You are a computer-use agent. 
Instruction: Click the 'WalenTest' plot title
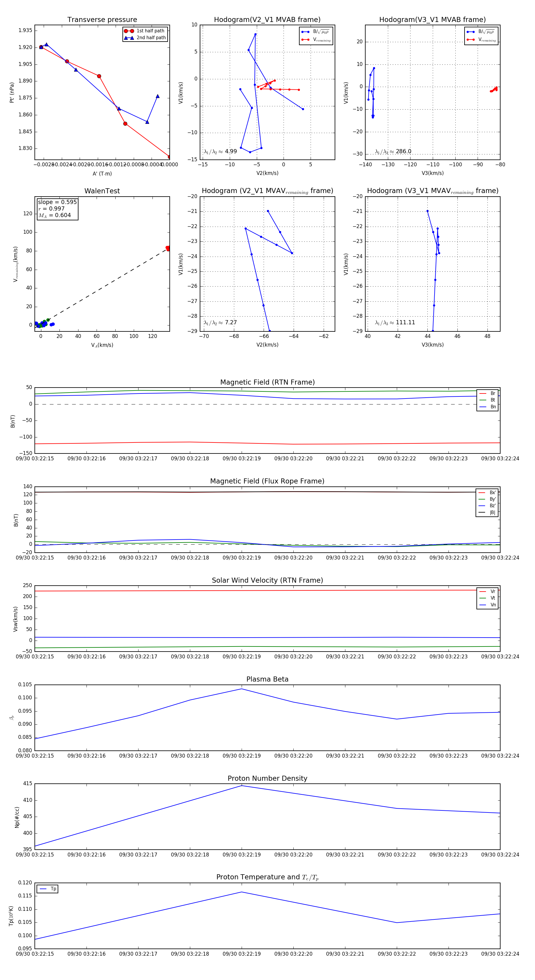pyautogui.click(x=102, y=191)
